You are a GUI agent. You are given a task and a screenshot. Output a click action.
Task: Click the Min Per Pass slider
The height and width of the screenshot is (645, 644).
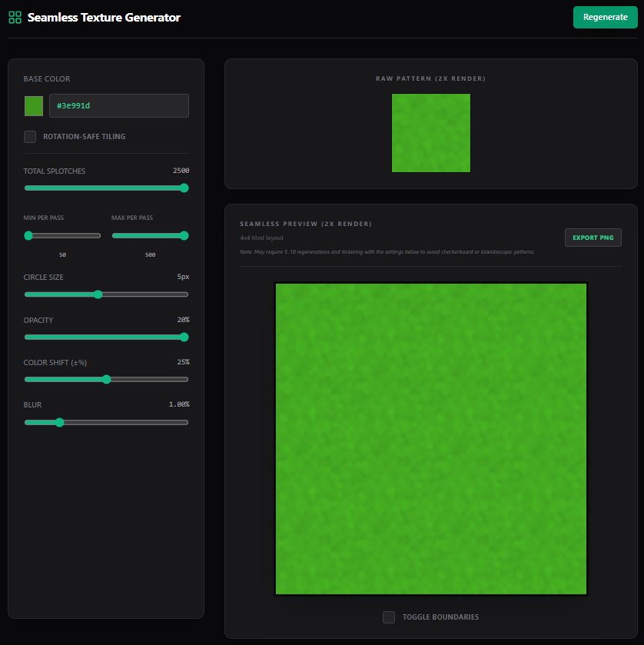click(62, 236)
